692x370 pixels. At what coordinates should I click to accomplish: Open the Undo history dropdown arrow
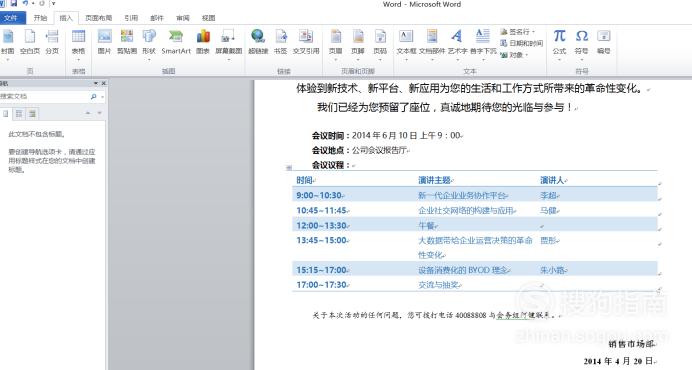click(x=32, y=4)
